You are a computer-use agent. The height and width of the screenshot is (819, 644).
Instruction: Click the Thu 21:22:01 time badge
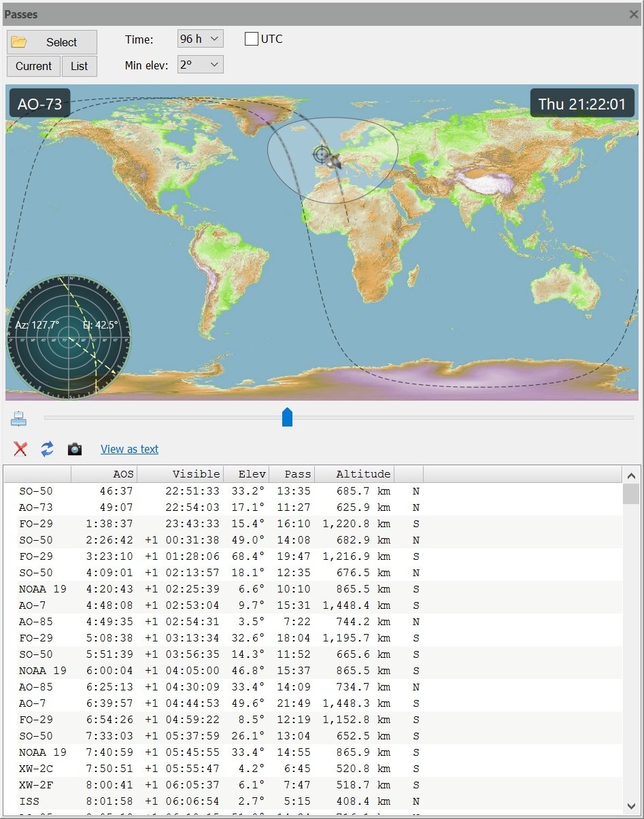pos(582,103)
